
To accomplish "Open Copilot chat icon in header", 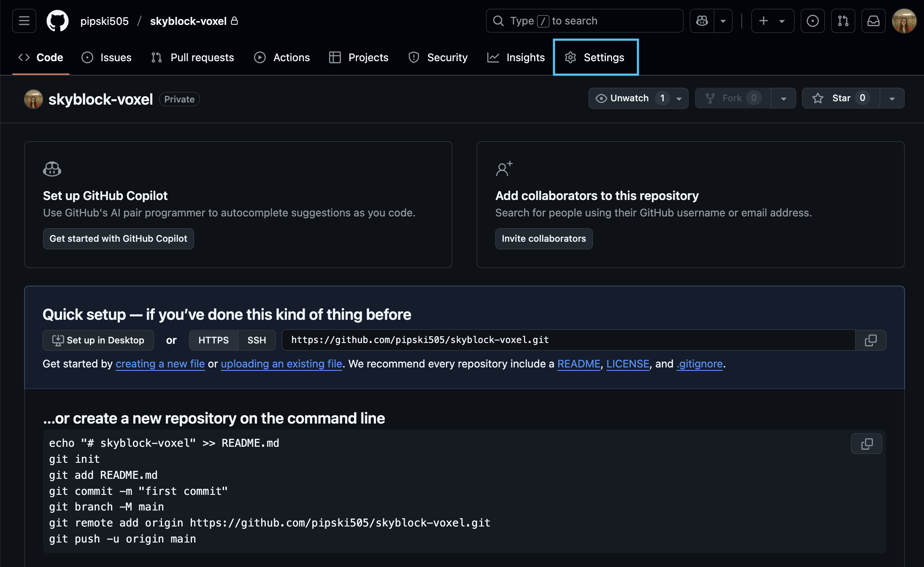I will [702, 21].
